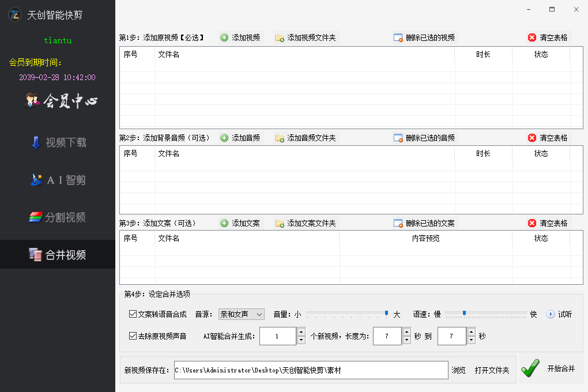Click the expiry date 2039-02-28 10:42:00
588x392 pixels.
point(58,77)
